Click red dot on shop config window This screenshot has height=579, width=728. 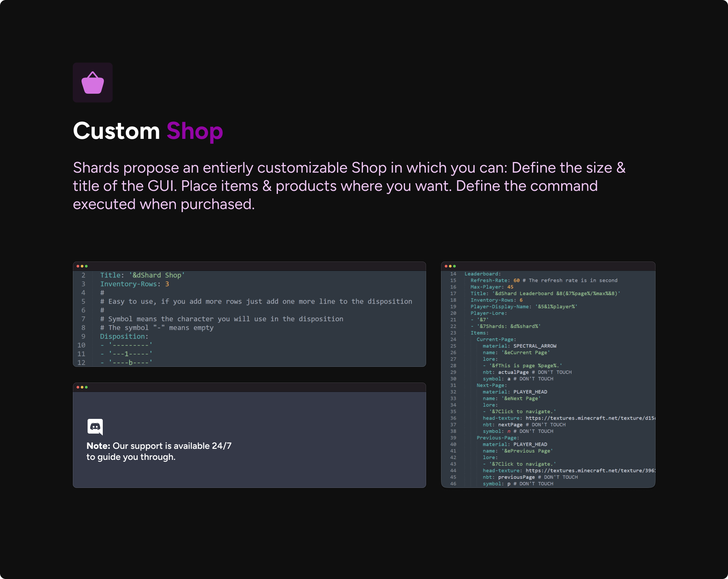tap(78, 266)
